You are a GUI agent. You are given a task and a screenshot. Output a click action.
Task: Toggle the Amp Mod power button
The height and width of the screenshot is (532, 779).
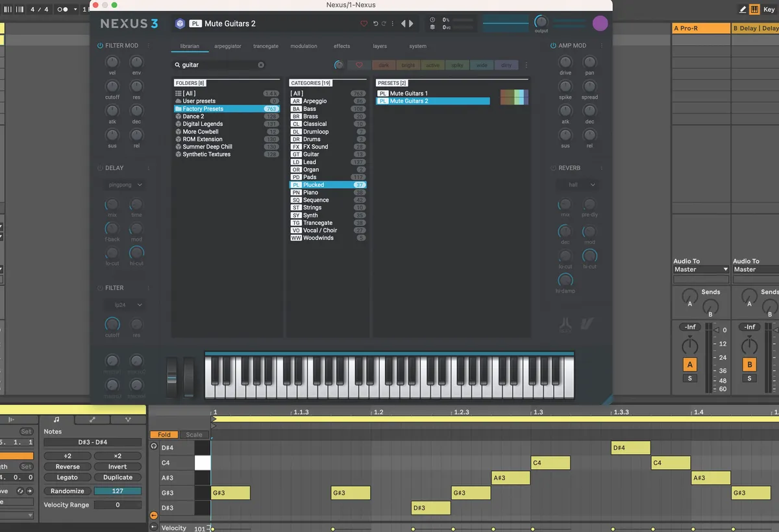point(553,45)
